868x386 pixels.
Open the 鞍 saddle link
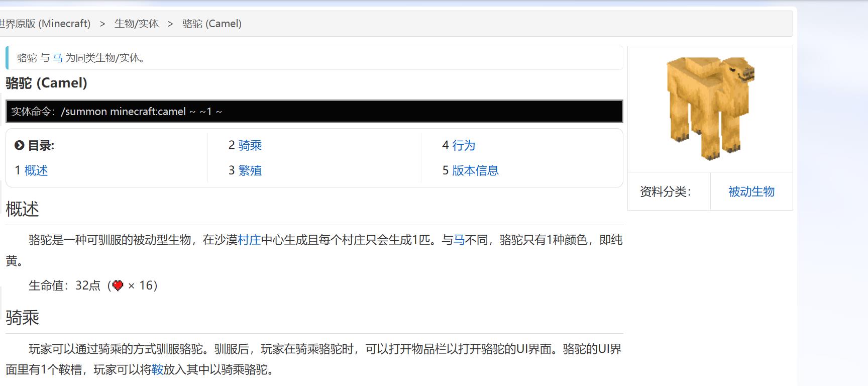coord(157,369)
